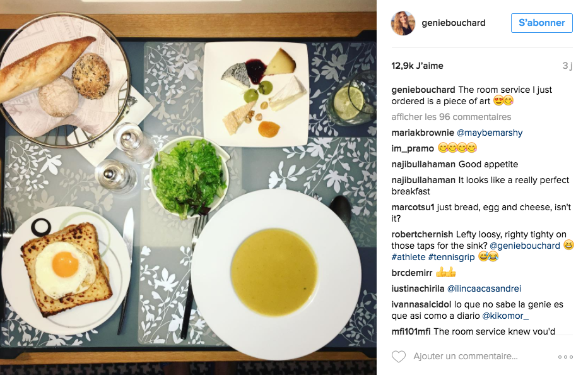Screen dimensions: 588x375
Task: Click the '3 j' post timestamp
Action: pyautogui.click(x=567, y=66)
